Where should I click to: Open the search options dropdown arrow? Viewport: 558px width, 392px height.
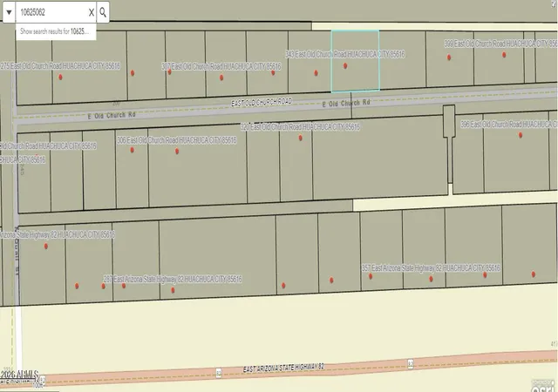pos(9,12)
